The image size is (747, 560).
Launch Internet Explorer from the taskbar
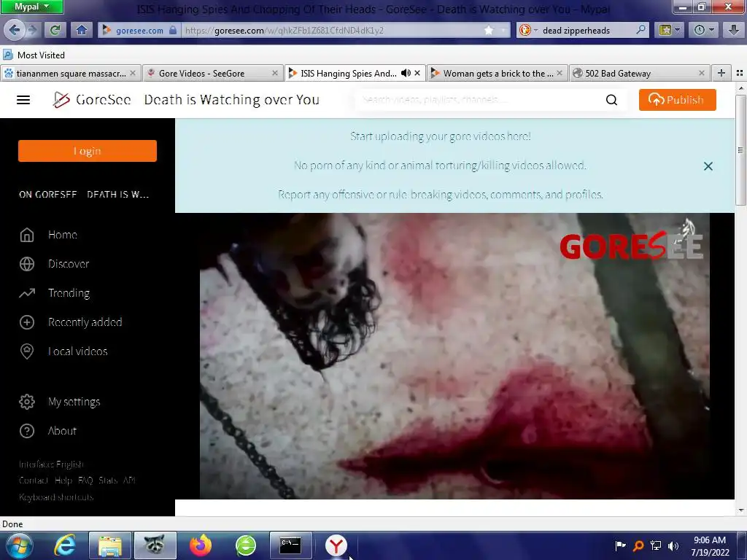click(64, 545)
